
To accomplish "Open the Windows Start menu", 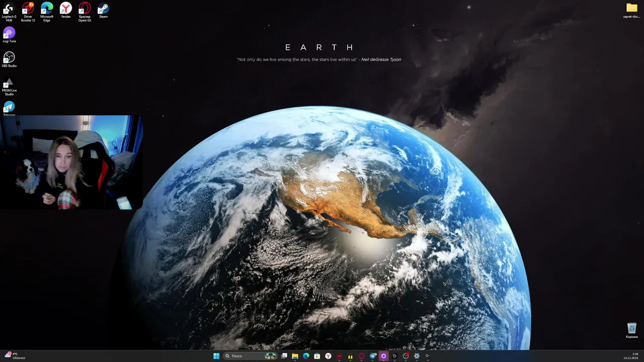I will [x=216, y=356].
